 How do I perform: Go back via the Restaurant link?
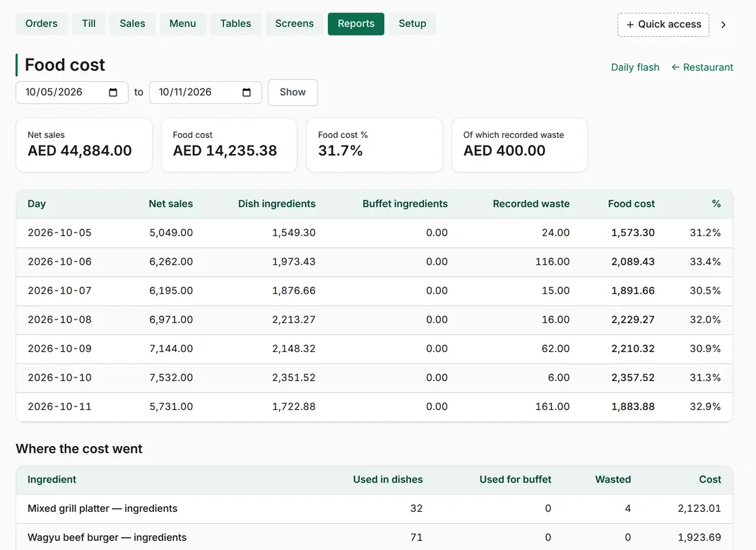702,68
